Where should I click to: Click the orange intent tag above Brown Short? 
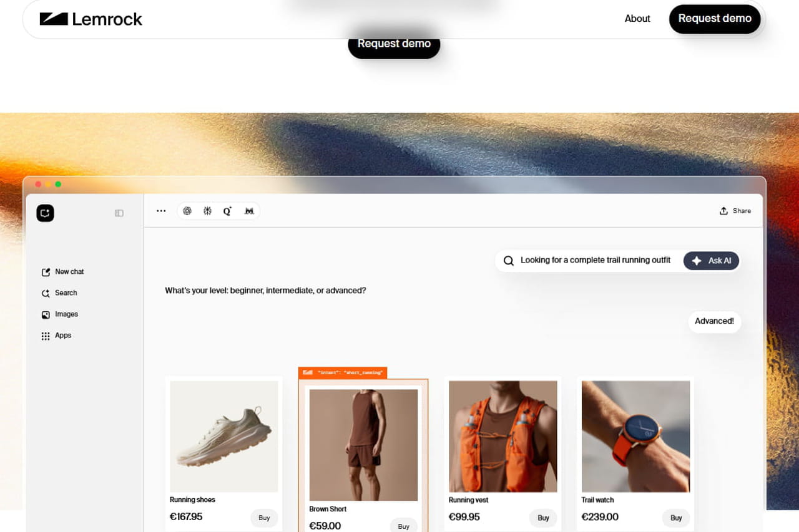[x=342, y=372]
